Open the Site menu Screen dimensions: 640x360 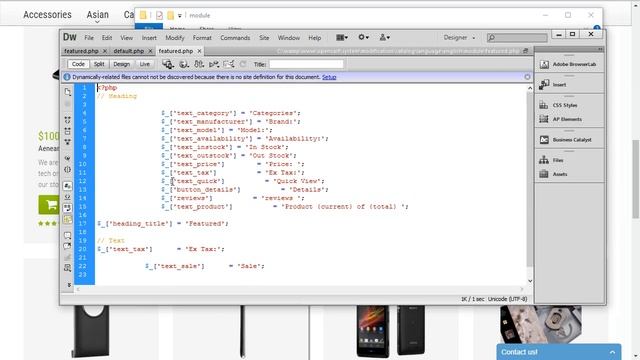(x=264, y=38)
